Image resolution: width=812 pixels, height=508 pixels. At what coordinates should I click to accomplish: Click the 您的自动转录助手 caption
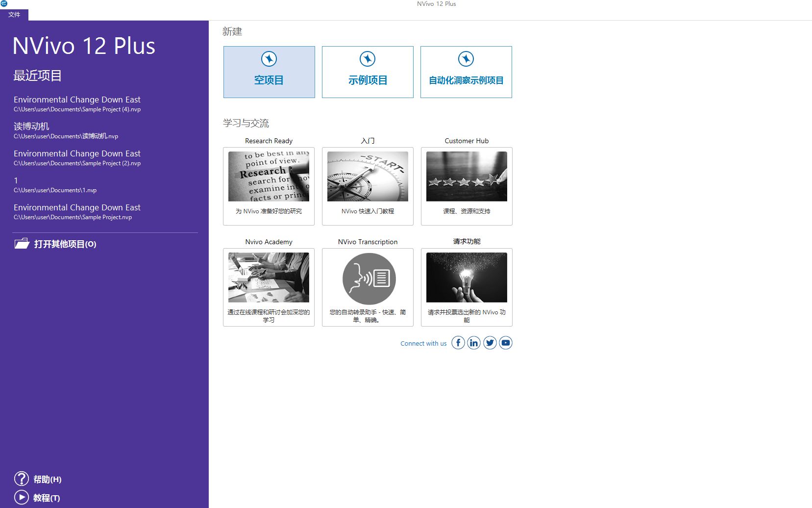[368, 316]
